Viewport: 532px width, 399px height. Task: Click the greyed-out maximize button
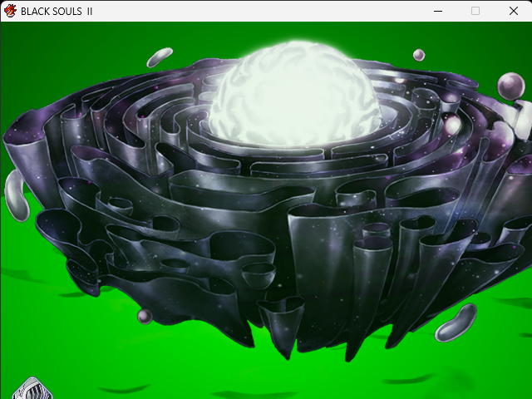[x=475, y=11]
